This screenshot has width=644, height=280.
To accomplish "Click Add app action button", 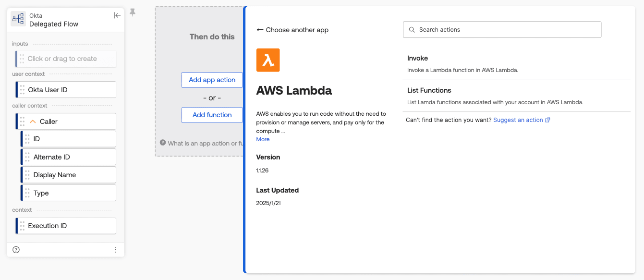I will pyautogui.click(x=212, y=80).
